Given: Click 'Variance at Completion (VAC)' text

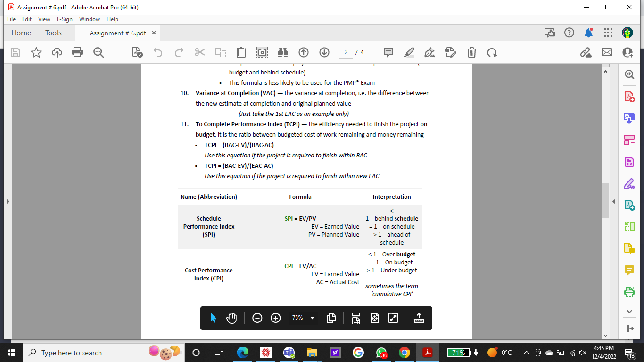Looking at the screenshot, I should click(x=236, y=93).
